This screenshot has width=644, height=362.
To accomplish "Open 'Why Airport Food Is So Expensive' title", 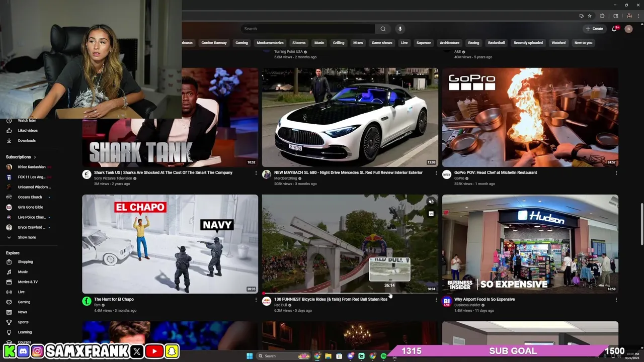I will [x=485, y=299].
